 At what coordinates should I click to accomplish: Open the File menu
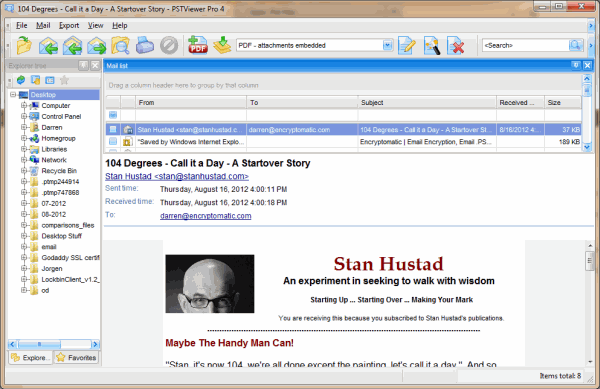point(21,26)
